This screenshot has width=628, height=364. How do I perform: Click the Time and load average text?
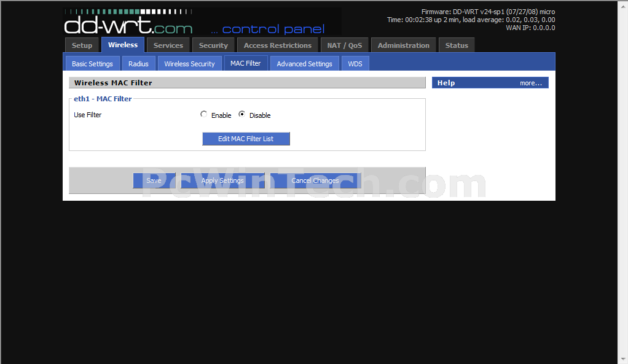471,20
